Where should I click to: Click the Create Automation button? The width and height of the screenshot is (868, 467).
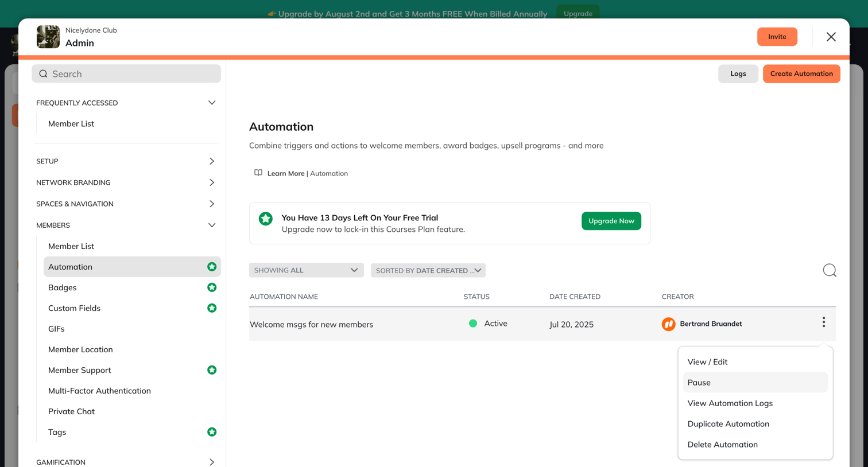tap(801, 73)
